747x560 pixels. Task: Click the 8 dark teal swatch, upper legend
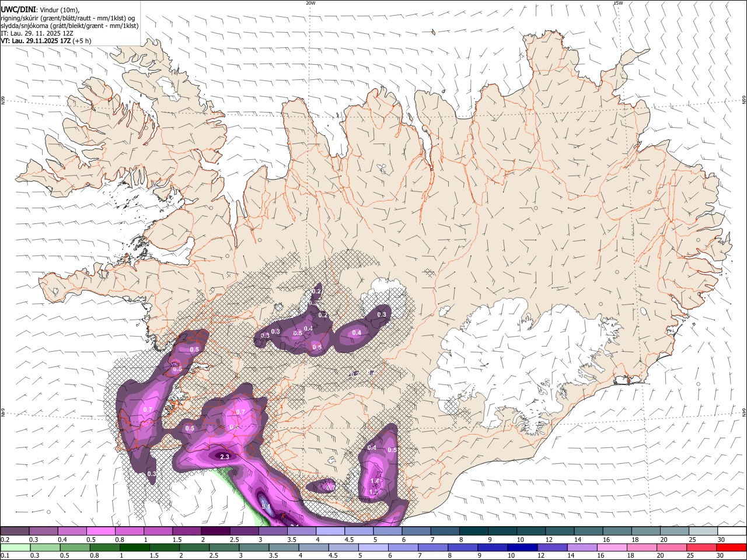coord(473,531)
